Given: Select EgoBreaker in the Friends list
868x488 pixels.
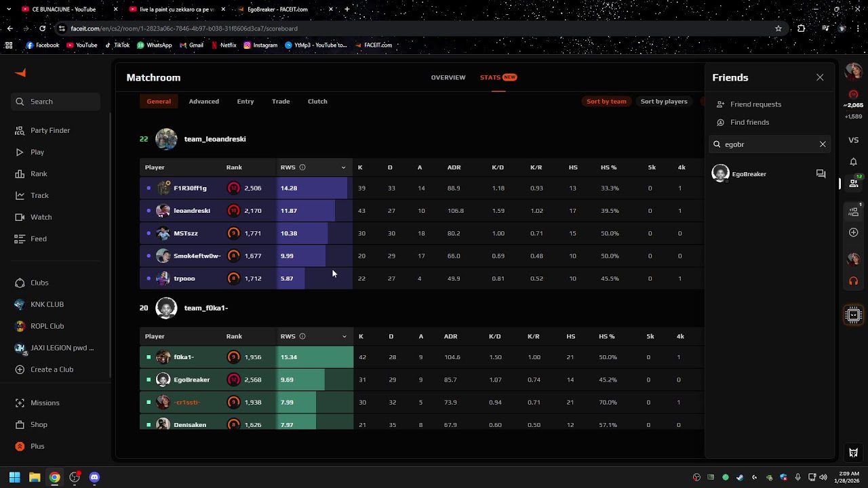Looking at the screenshot, I should [x=749, y=174].
